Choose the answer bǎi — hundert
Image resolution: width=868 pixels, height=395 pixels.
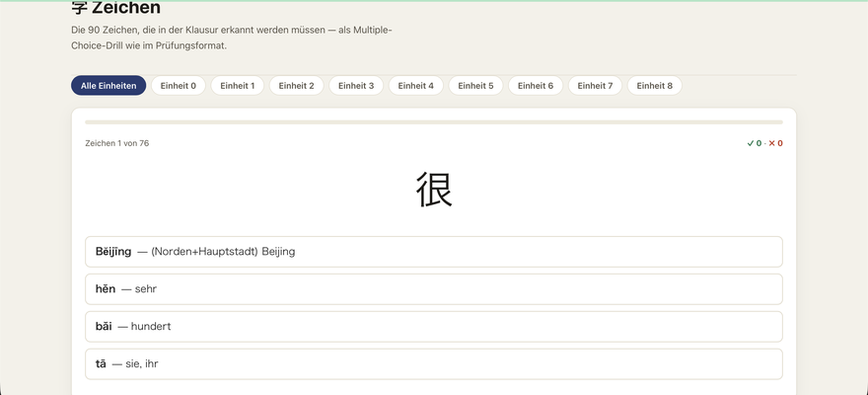click(434, 326)
